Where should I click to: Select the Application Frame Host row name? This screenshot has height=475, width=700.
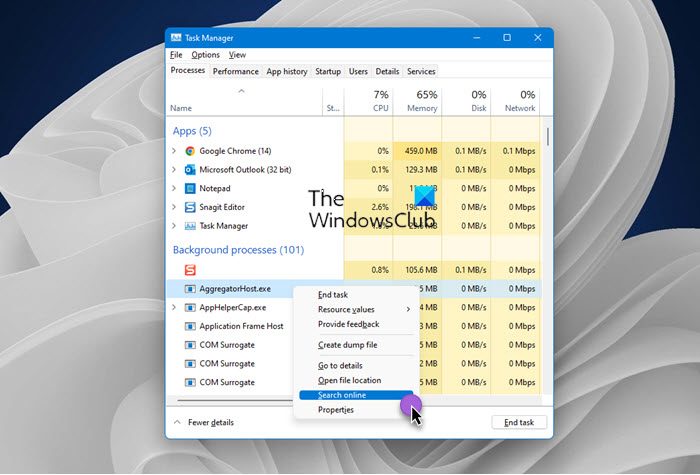pos(241,326)
